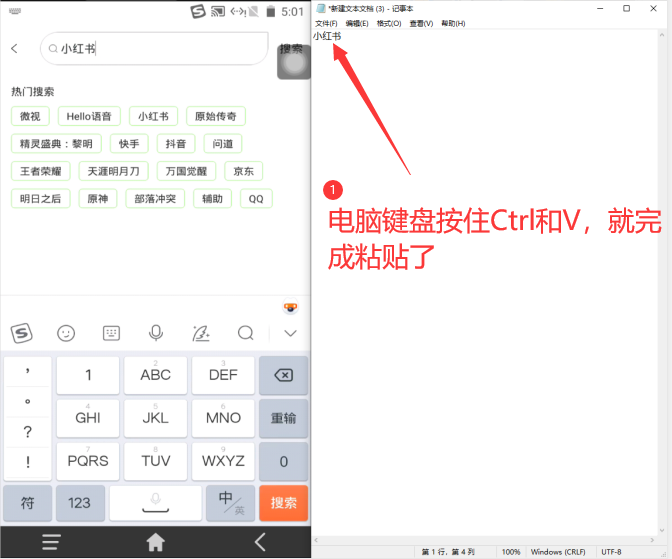Switch to the 123 numeric keyboard
The width and height of the screenshot is (672, 559).
80,503
